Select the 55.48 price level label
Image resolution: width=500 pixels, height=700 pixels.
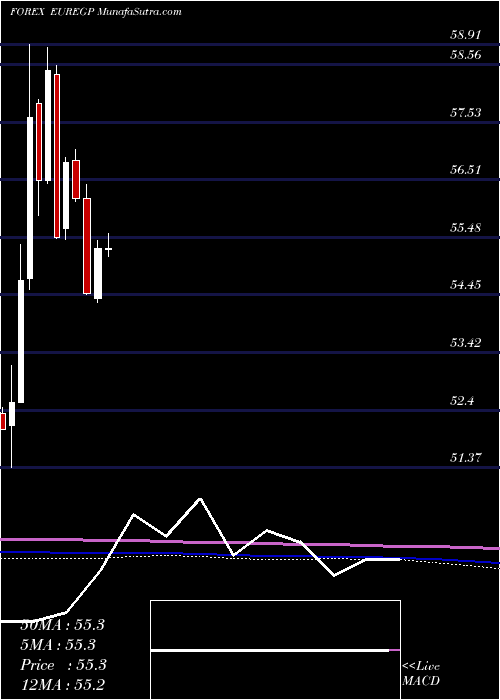point(465,228)
